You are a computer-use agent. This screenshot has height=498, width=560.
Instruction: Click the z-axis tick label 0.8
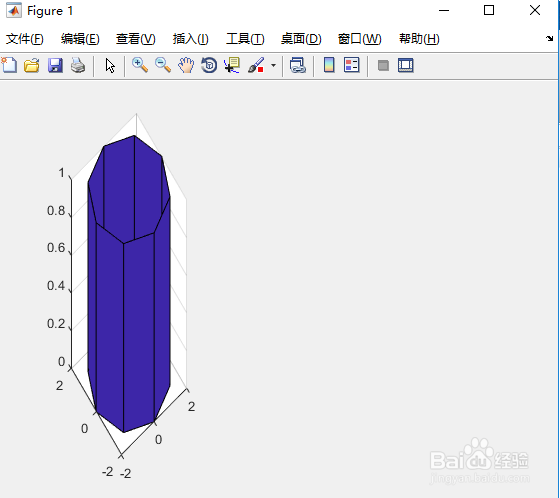[56, 211]
